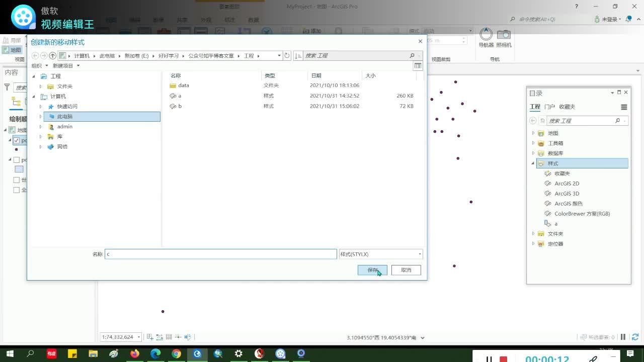
Task: Open the hamburger menu in the 目录 panel
Action: 624,107
